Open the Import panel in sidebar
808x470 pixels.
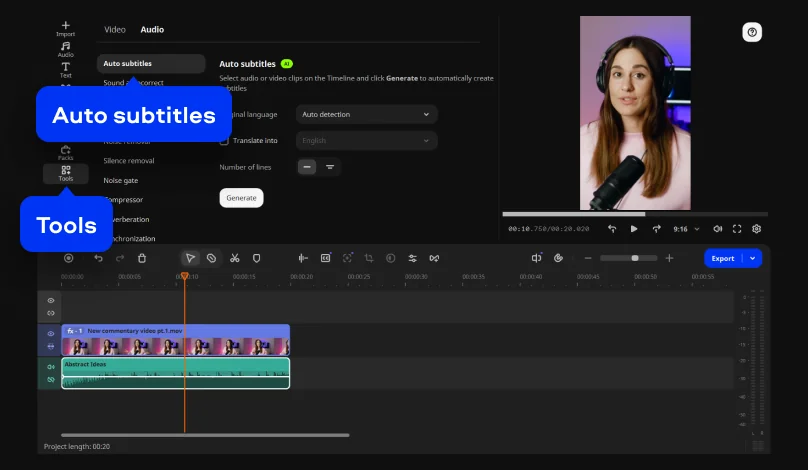pos(65,29)
